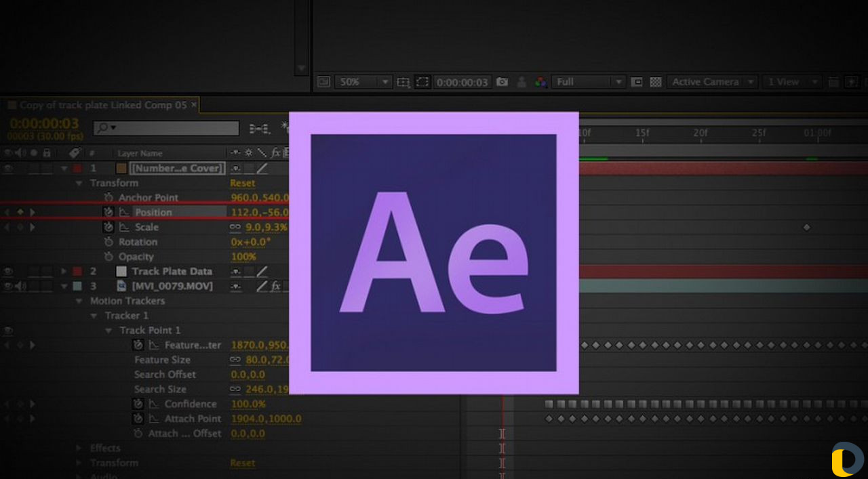Toggle the Rotation stopwatch
Image resolution: width=868 pixels, height=479 pixels.
pos(108,243)
